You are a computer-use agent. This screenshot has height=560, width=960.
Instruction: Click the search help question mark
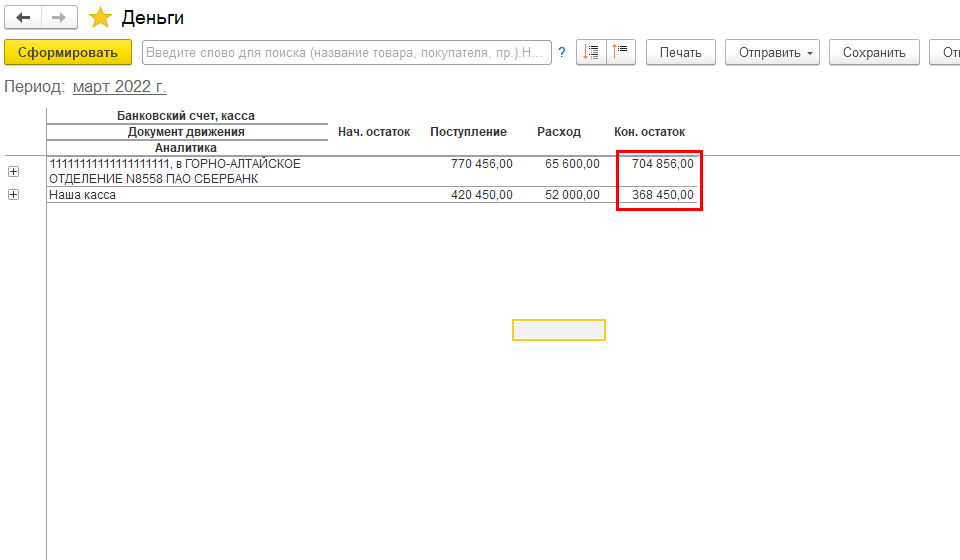click(562, 53)
